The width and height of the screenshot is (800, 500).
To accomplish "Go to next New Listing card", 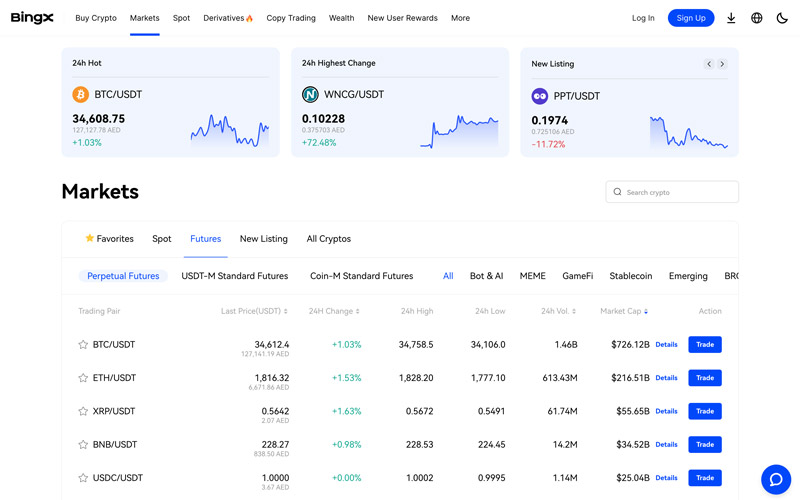I will (722, 64).
